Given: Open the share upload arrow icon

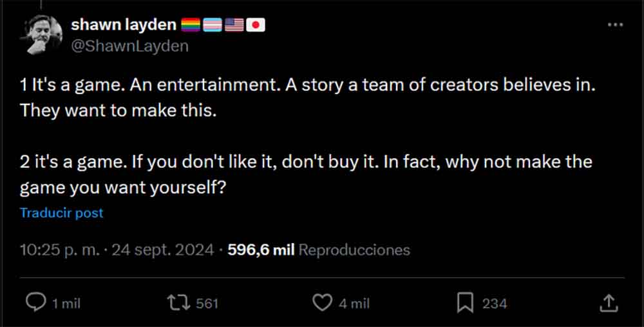Looking at the screenshot, I should (609, 302).
